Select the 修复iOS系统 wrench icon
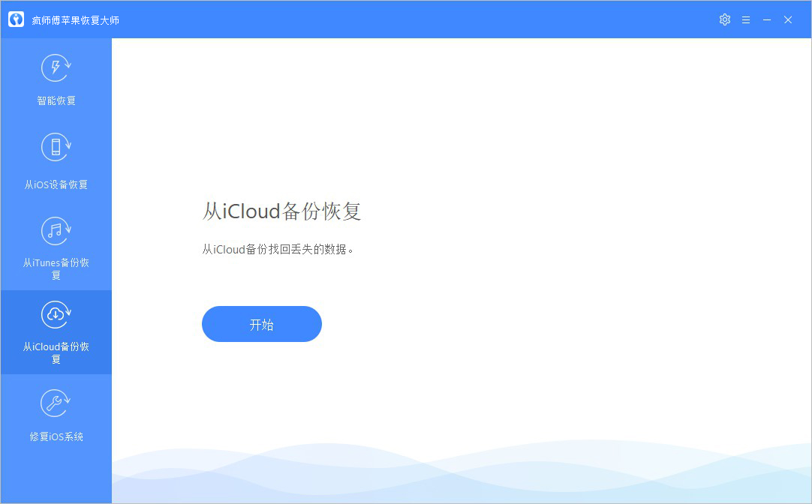The height and width of the screenshot is (504, 812). pos(56,403)
